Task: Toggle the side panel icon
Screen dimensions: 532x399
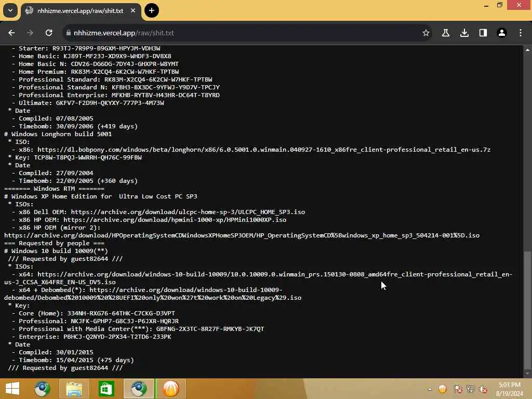Action: (x=483, y=33)
